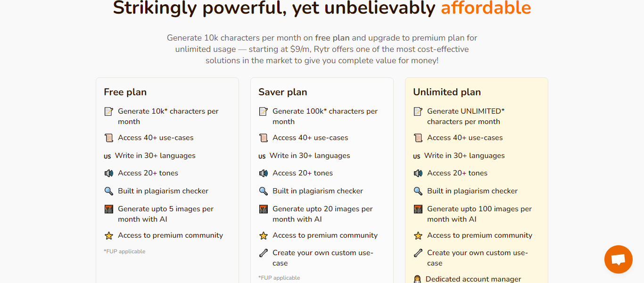
Task: Click the magnifier icon in Unlimited plan
Action: click(418, 191)
